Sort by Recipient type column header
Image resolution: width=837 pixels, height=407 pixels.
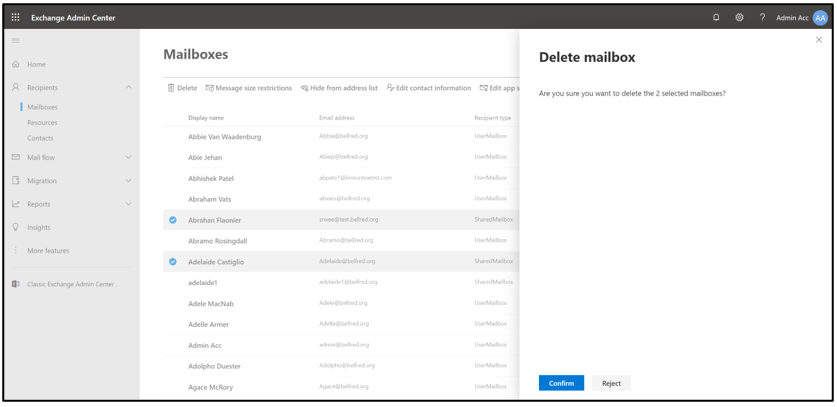[493, 118]
